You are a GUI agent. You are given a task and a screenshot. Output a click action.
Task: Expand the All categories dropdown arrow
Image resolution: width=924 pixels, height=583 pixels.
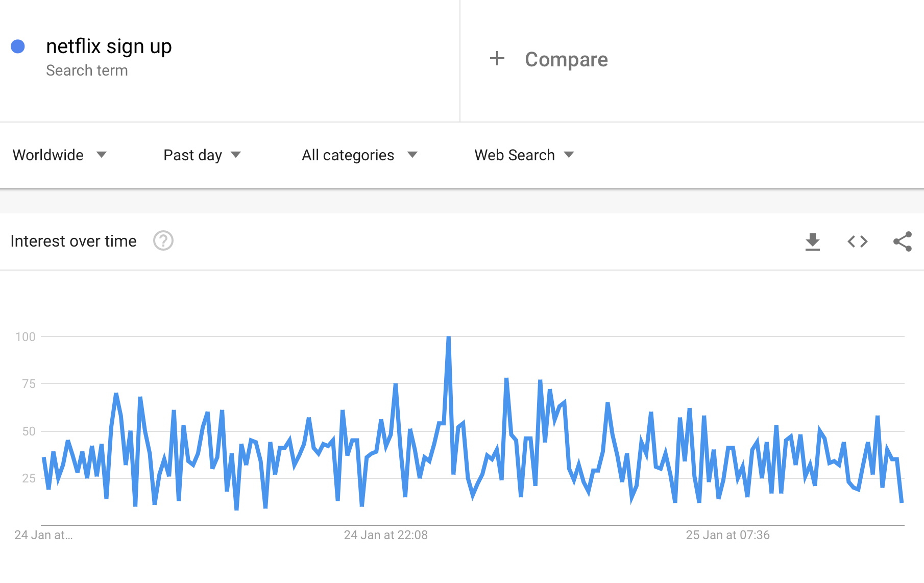tap(412, 155)
